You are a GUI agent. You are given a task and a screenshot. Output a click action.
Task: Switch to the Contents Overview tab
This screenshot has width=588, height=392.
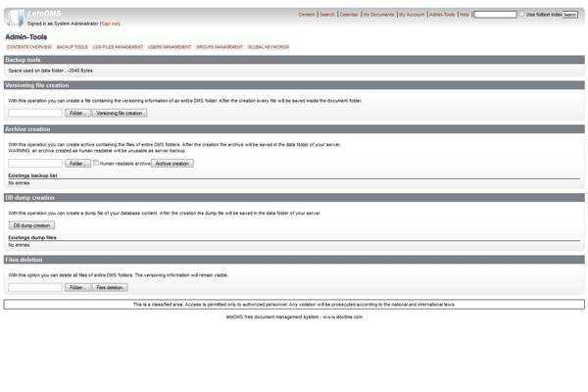(x=29, y=46)
